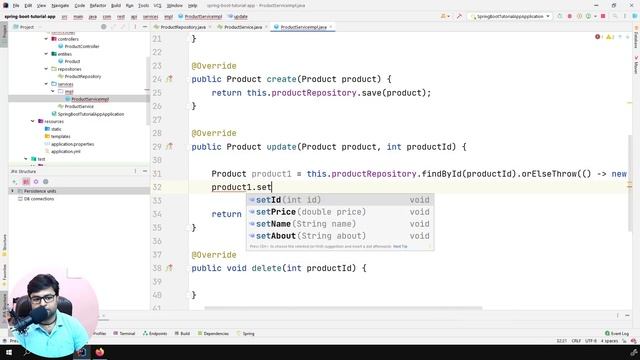Viewport: 640px width, 360px height.
Task: Click the Select Opened File target icon
Action: (x=104, y=27)
